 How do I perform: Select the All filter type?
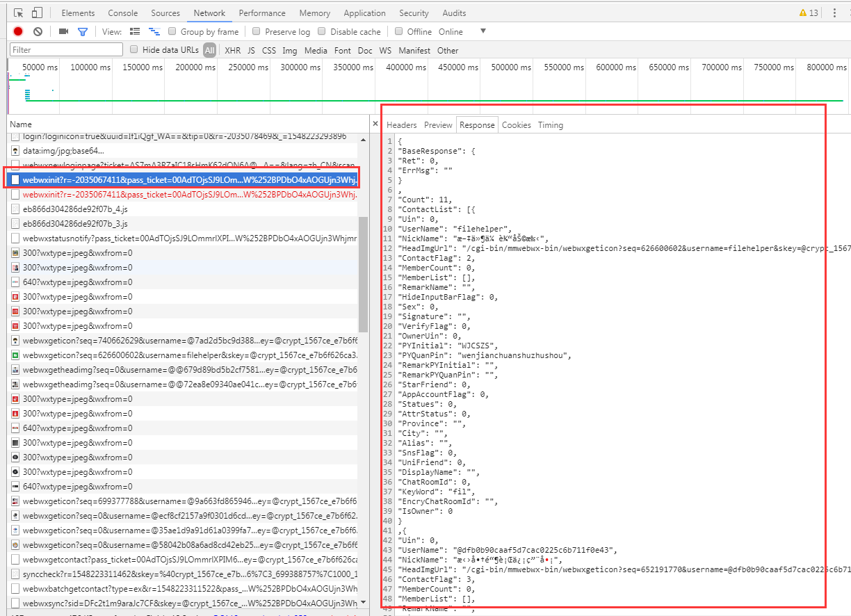pyautogui.click(x=209, y=50)
